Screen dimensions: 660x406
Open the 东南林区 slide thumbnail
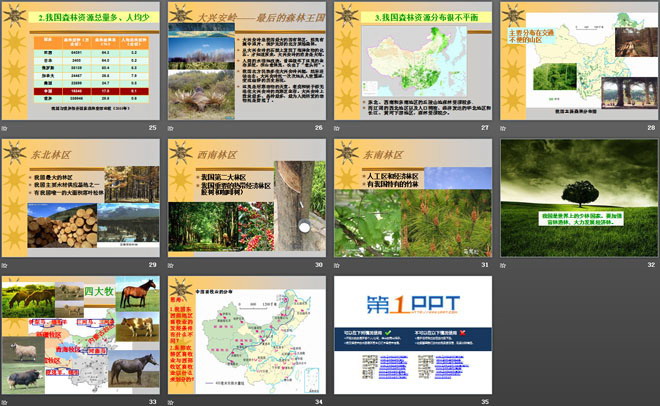click(412, 197)
